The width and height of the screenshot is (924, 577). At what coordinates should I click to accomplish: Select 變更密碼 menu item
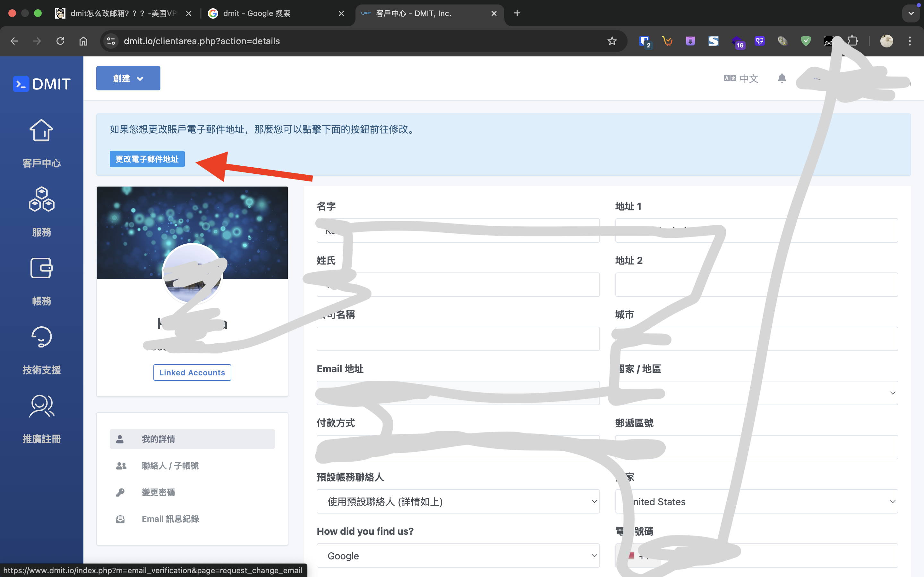(158, 492)
